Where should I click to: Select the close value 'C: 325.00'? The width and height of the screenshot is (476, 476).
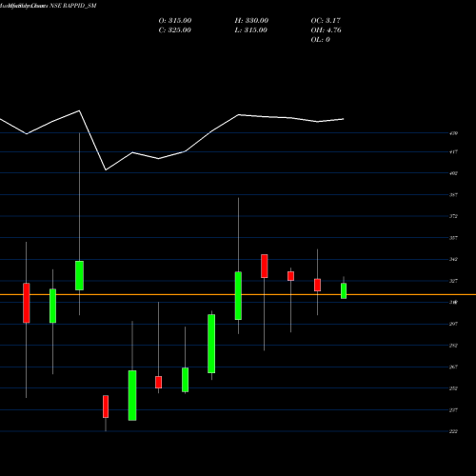pyautogui.click(x=174, y=30)
